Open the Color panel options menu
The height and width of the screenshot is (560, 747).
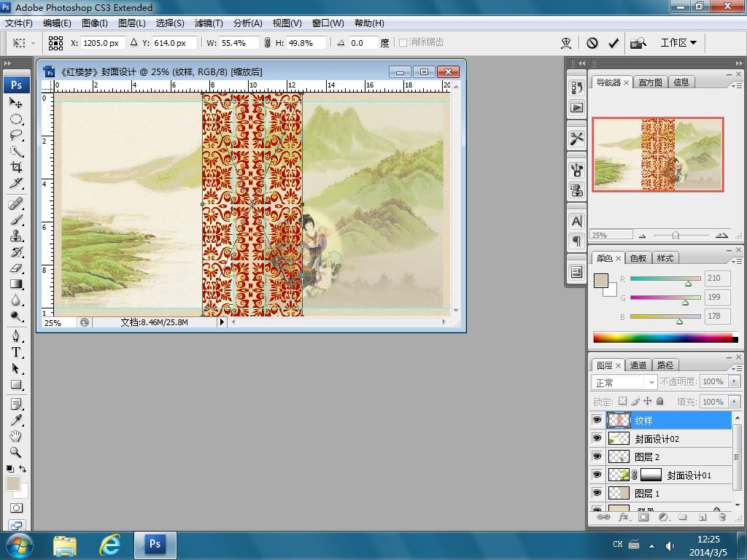[736, 261]
